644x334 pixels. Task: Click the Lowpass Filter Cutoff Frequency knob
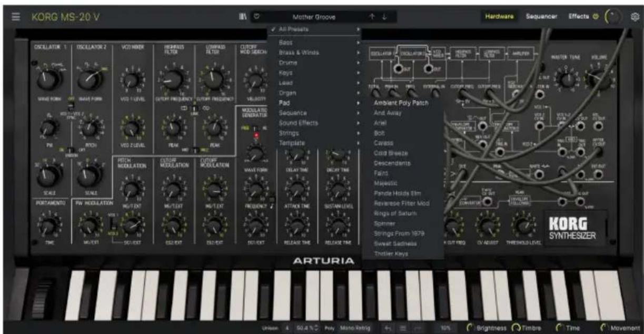click(213, 80)
